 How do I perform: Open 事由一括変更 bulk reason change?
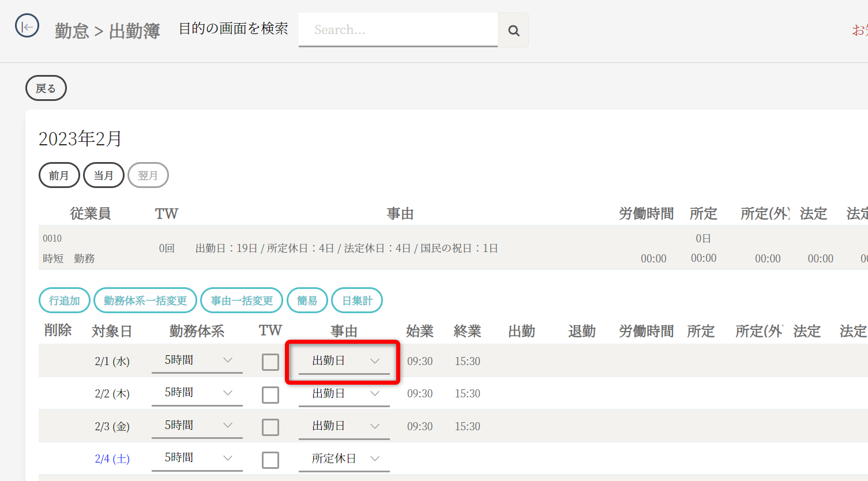coord(242,300)
